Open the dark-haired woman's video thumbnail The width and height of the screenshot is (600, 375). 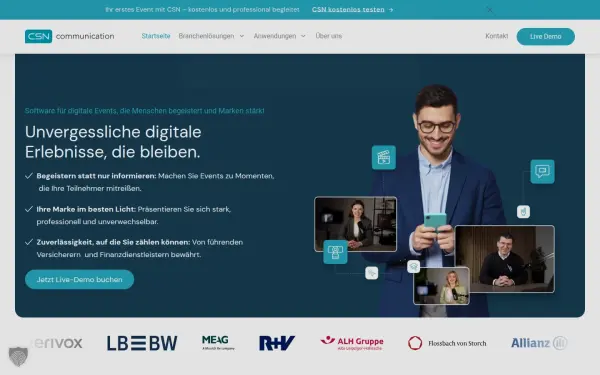(x=355, y=224)
